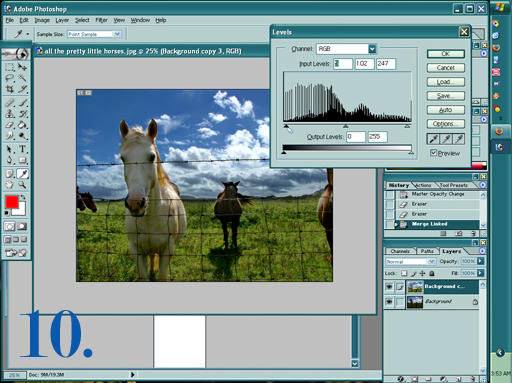Click the gamma input levels field
Screen dimensions: 512x383
(364, 63)
